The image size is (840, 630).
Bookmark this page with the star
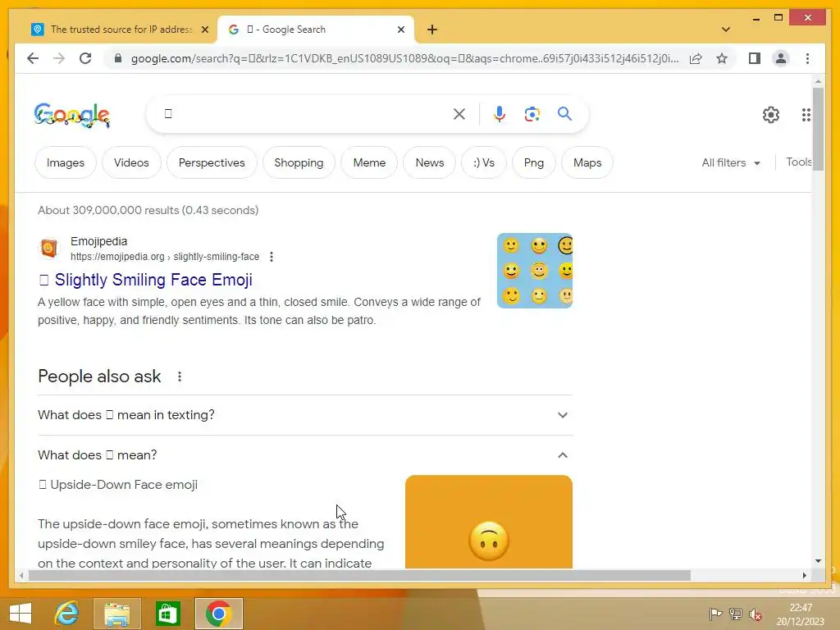tap(722, 58)
